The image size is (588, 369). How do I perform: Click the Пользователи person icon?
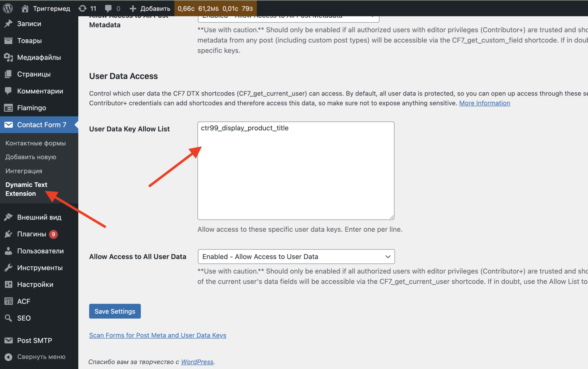pos(8,251)
